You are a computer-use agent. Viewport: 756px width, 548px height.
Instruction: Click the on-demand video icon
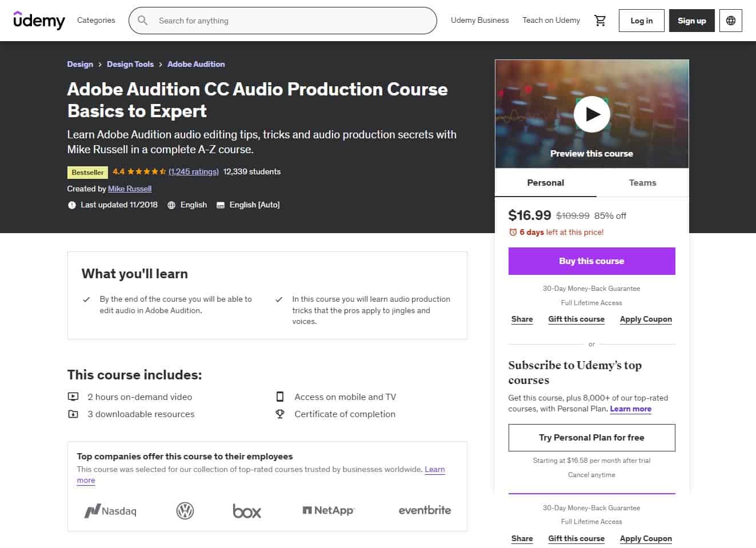click(x=73, y=397)
